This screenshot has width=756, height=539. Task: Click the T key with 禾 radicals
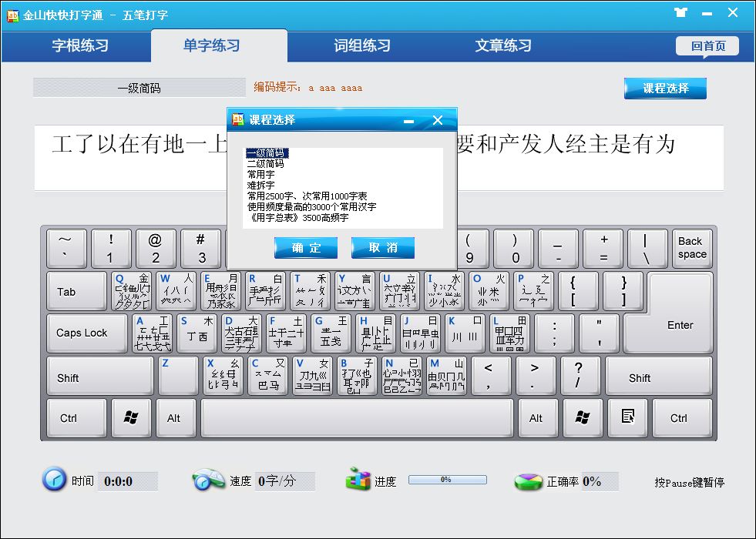pos(311,291)
